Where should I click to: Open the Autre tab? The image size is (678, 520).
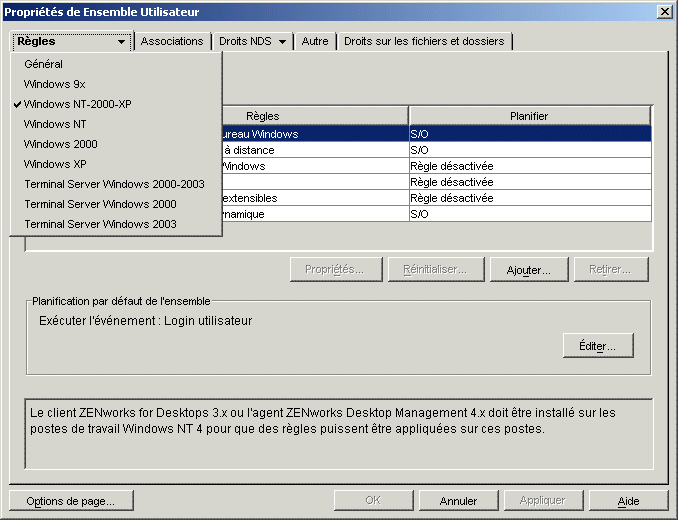315,42
